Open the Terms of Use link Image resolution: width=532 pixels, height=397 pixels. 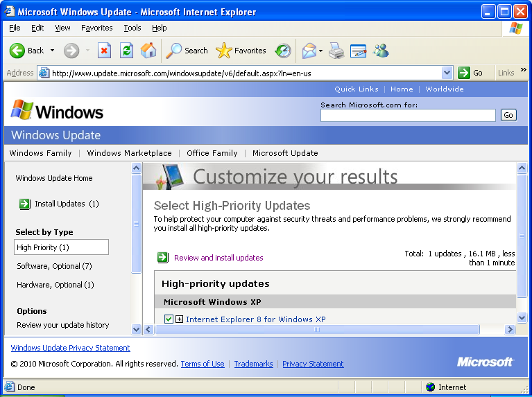click(203, 364)
